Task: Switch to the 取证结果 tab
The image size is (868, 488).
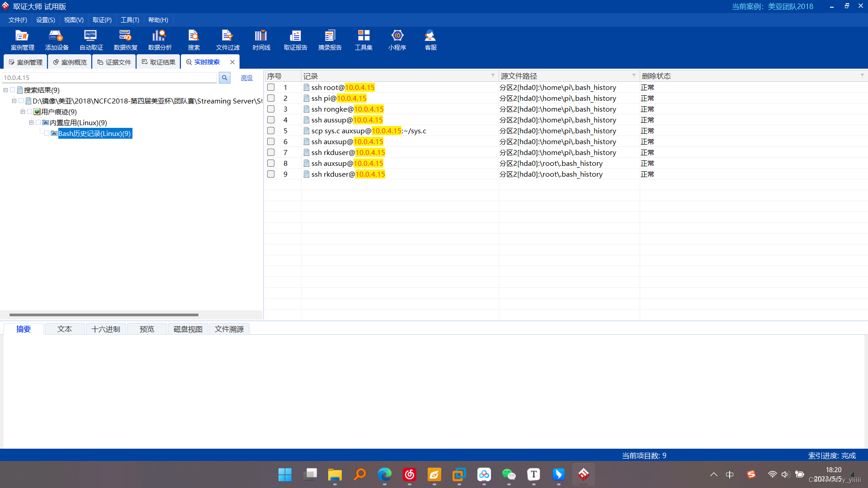Action: click(x=158, y=62)
